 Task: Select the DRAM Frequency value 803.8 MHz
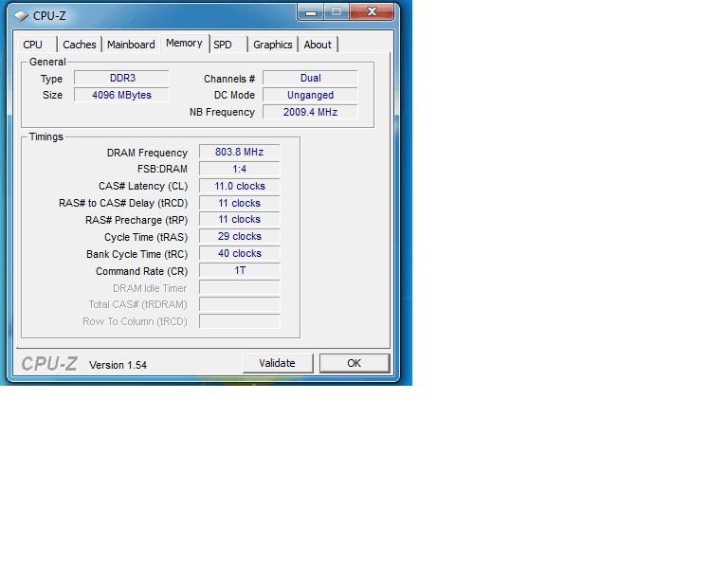pyautogui.click(x=240, y=153)
